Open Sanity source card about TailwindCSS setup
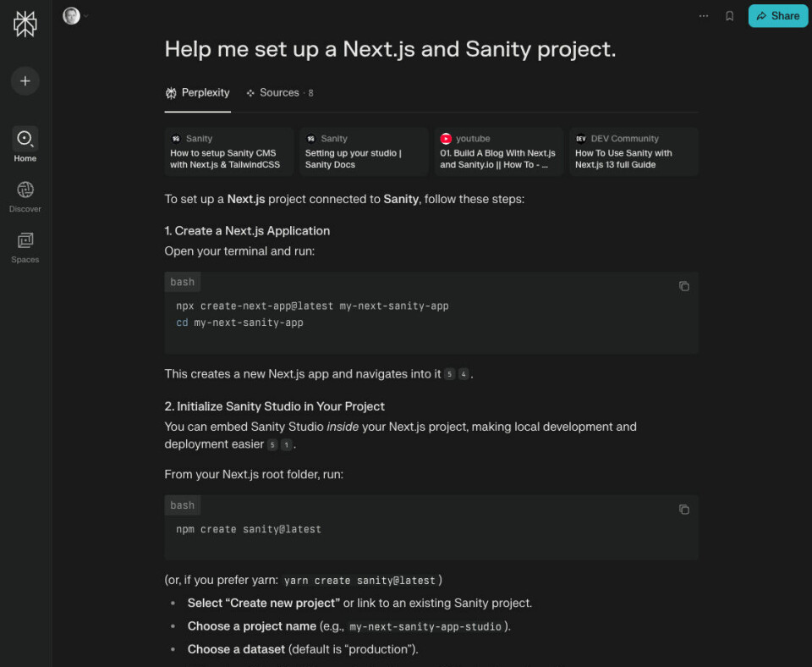This screenshot has height=667, width=812. [229, 152]
